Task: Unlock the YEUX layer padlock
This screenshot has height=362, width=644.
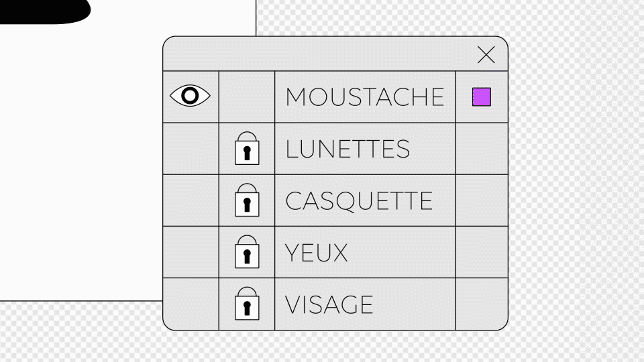Action: 247,252
